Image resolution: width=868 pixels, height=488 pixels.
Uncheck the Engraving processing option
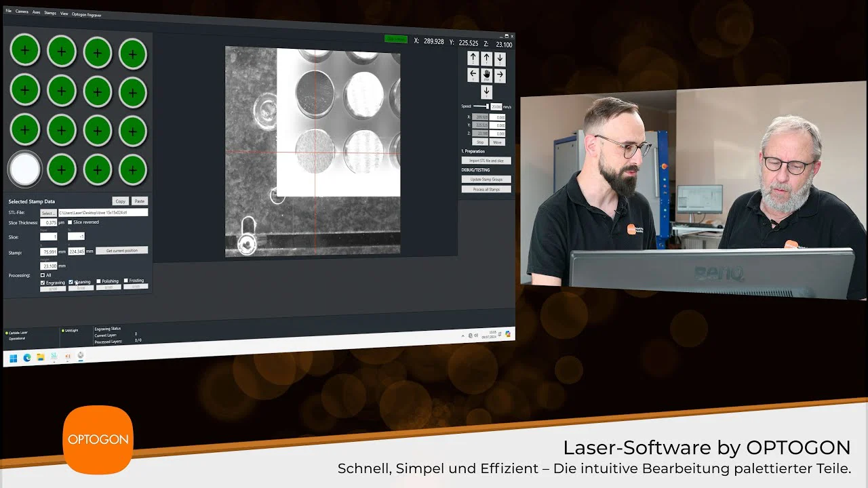[x=43, y=283]
